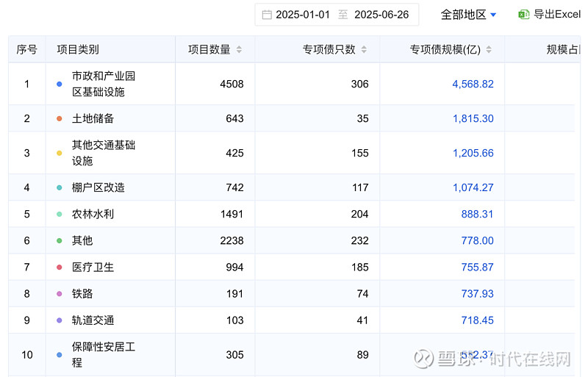
Task: Select category 医疗卫生
Action: [x=93, y=268]
